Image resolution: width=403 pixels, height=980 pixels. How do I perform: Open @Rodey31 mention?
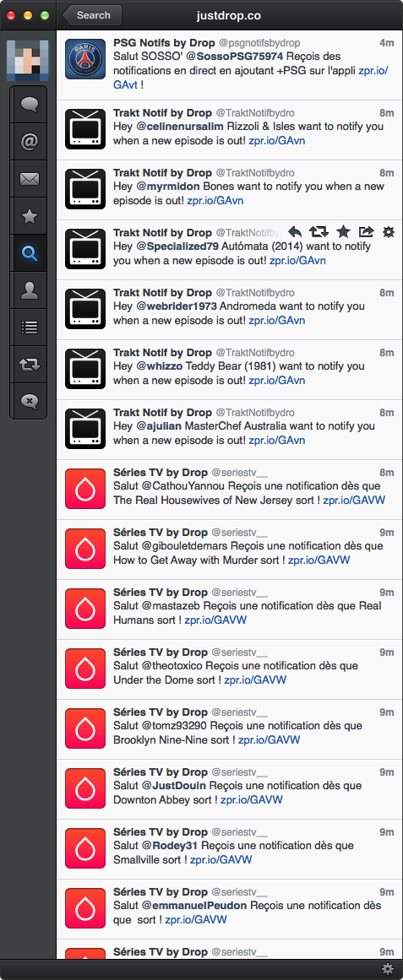tap(170, 846)
